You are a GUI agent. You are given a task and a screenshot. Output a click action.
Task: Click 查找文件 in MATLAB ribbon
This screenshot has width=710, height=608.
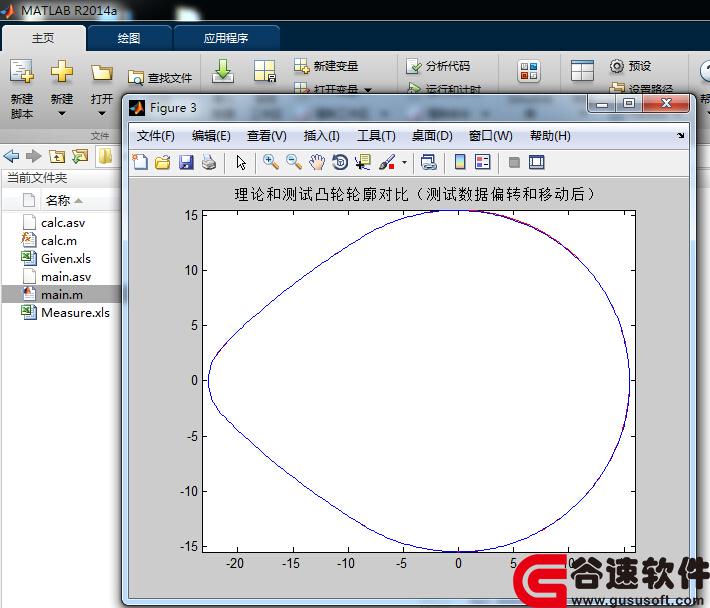tap(160, 78)
